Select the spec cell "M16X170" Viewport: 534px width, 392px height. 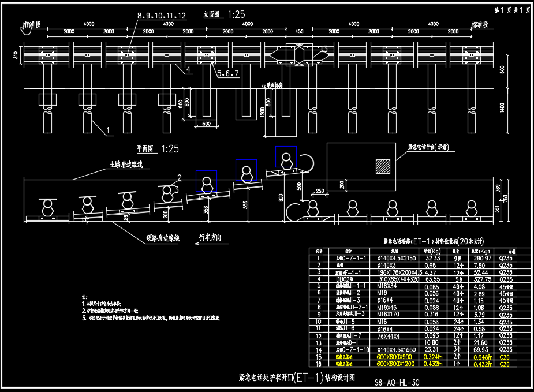pyautogui.click(x=388, y=314)
